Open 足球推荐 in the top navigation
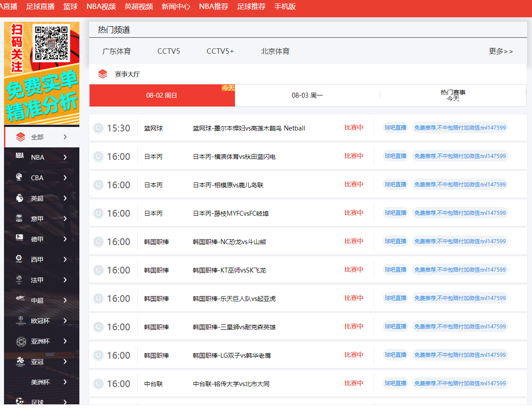 [x=251, y=7]
